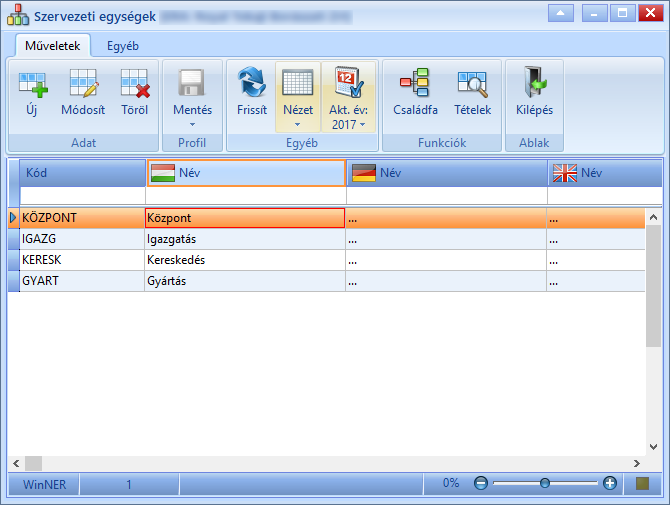Open the Családfa hierarchy tree icon
The image size is (670, 505).
pos(414,82)
